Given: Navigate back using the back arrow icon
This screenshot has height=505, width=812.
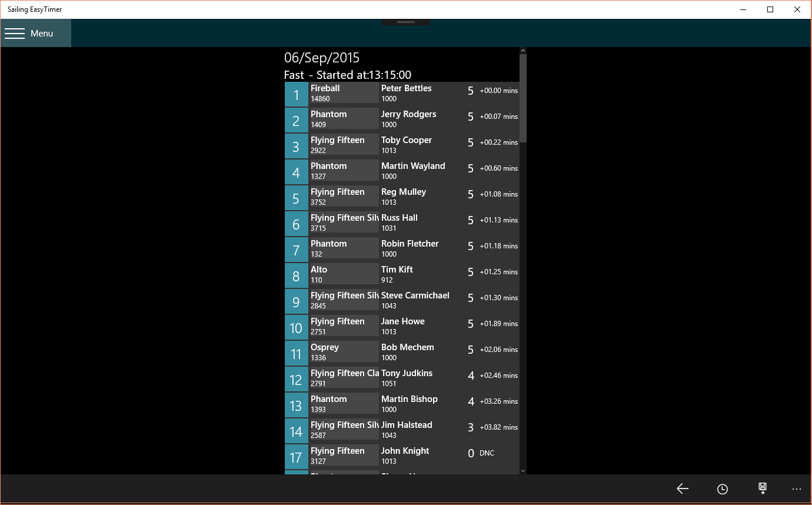Looking at the screenshot, I should tap(682, 489).
